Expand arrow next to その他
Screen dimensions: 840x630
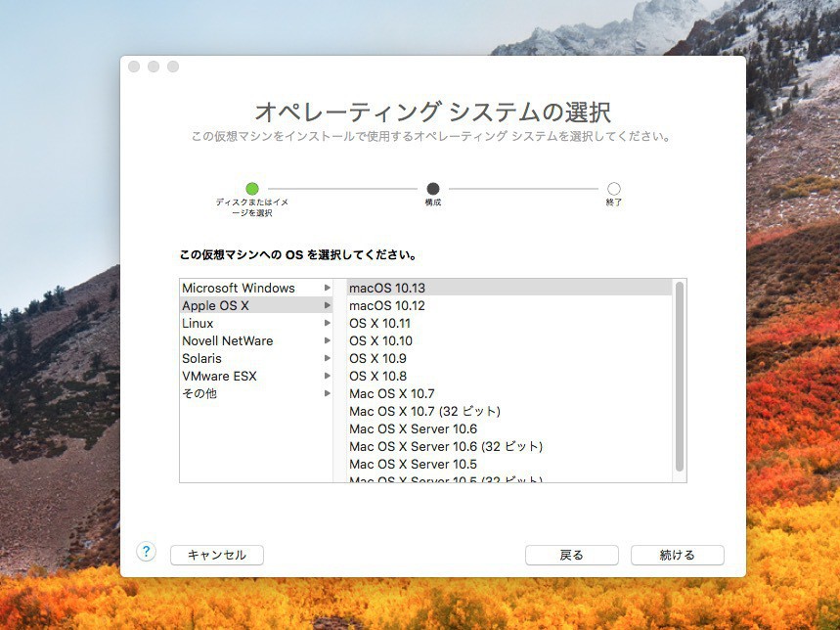[x=327, y=393]
